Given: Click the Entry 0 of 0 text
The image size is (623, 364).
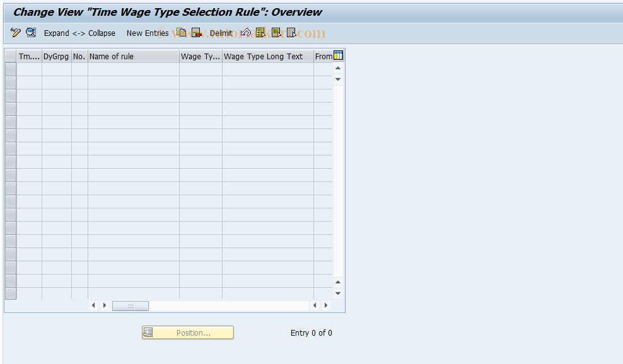Looking at the screenshot, I should (311, 333).
